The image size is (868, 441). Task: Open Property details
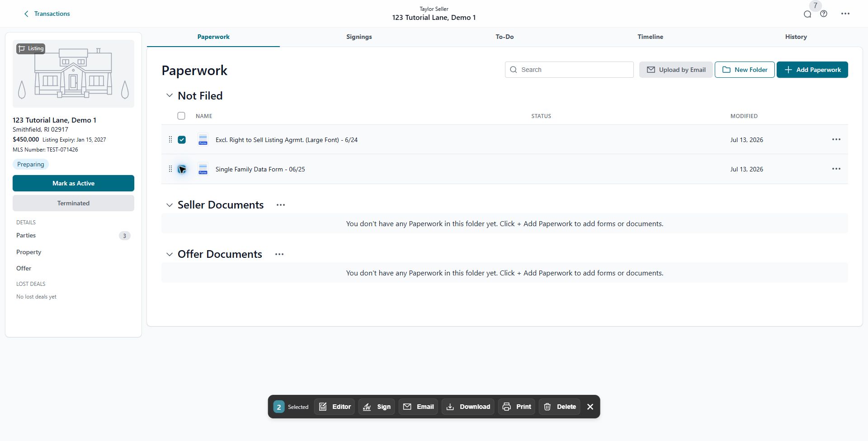29,252
